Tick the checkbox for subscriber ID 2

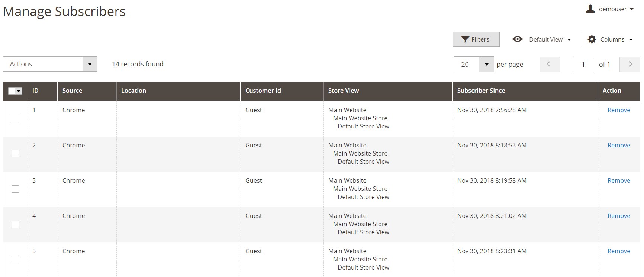(x=15, y=154)
